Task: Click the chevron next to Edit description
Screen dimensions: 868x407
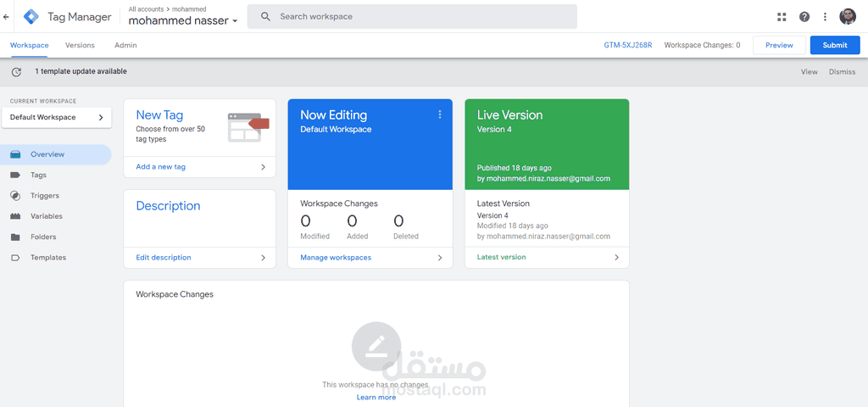Action: [x=264, y=258]
